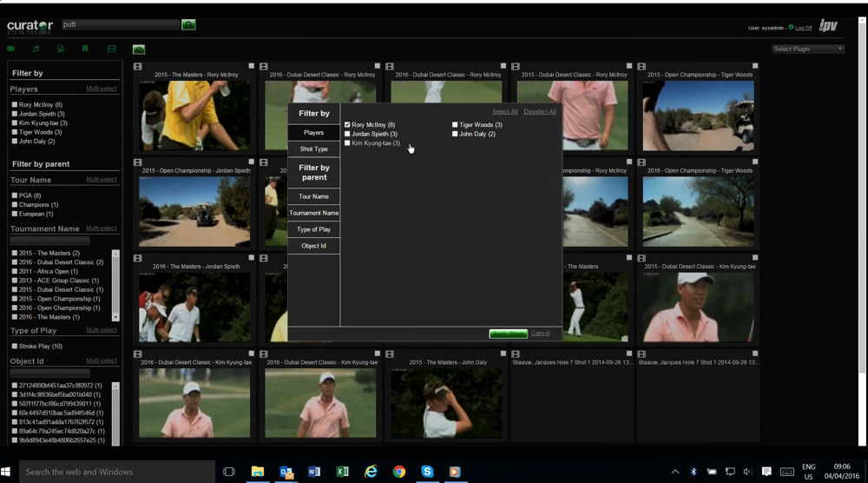The width and height of the screenshot is (868, 483).
Task: Uncheck Rory McIlroy in the filter dialog
Action: (347, 125)
